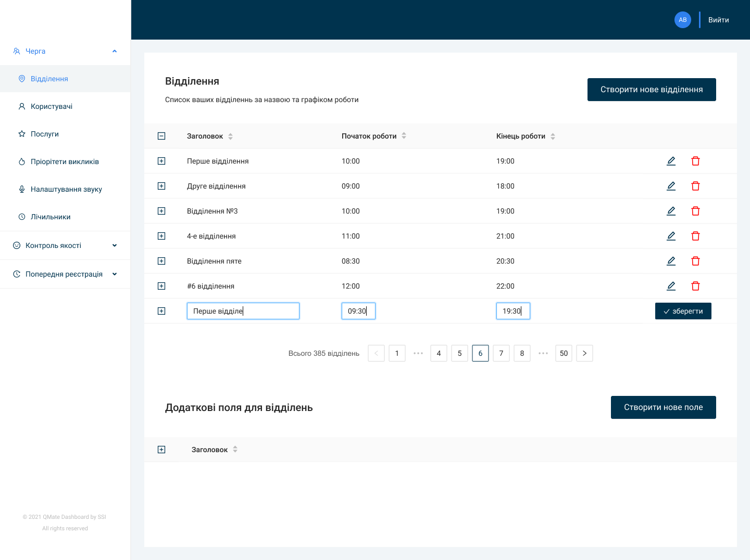Screen dimensions: 750x560
Task: Expand the Перше відділення row
Action: click(161, 161)
